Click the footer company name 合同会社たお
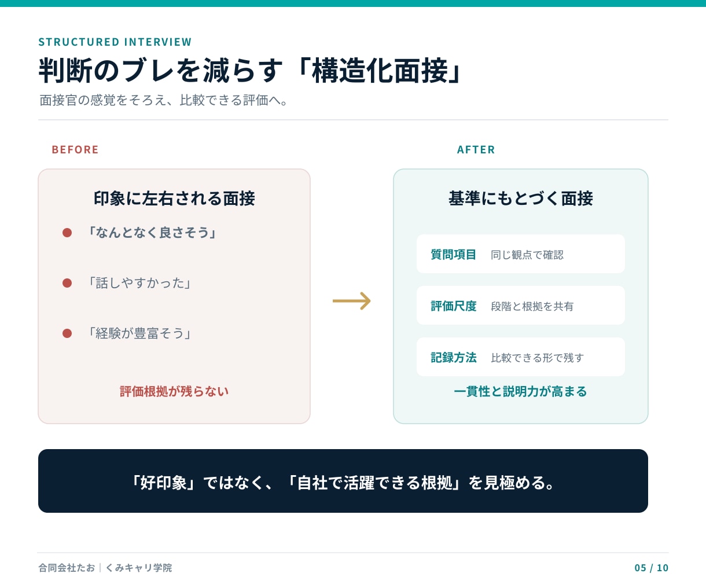Screen dimensions: 706x588 67,568
